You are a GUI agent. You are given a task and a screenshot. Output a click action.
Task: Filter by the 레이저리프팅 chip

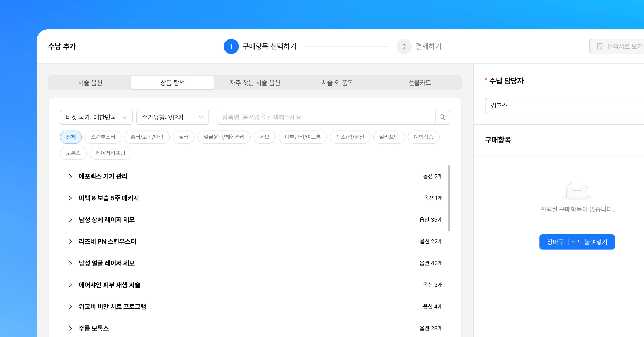coord(110,153)
